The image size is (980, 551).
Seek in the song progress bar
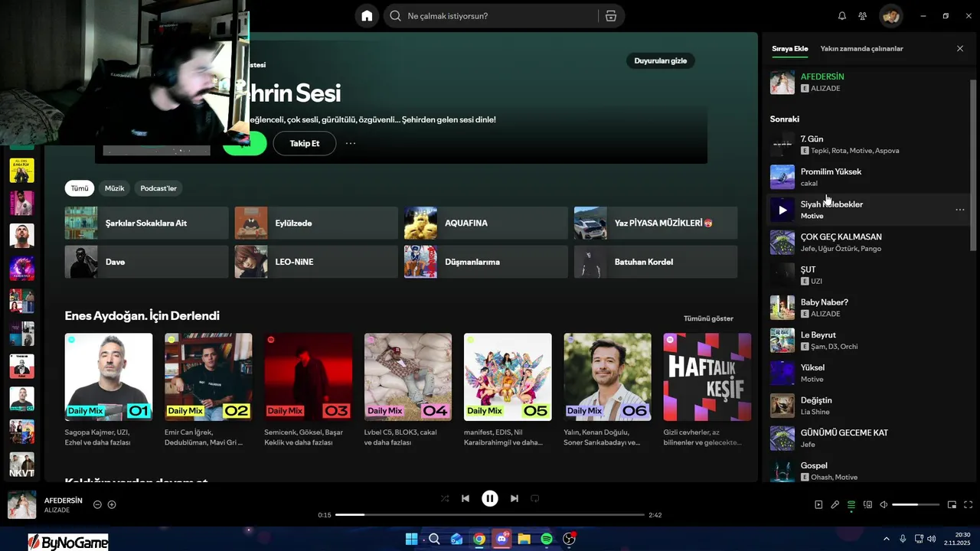tap(490, 515)
